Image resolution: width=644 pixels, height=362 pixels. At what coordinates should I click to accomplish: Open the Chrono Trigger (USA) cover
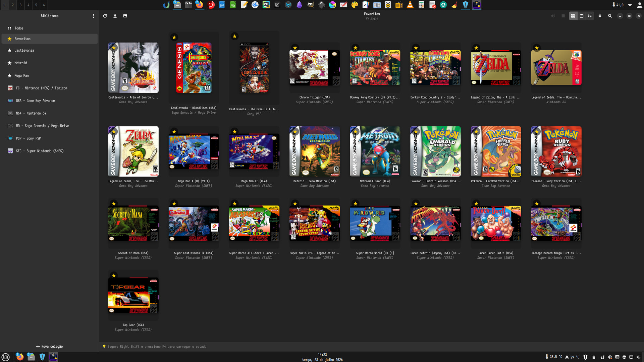click(315, 67)
